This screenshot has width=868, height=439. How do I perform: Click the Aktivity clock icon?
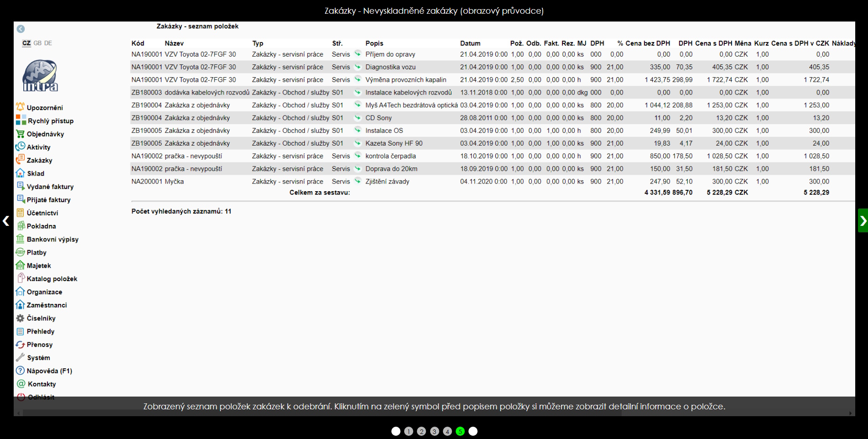(20, 147)
